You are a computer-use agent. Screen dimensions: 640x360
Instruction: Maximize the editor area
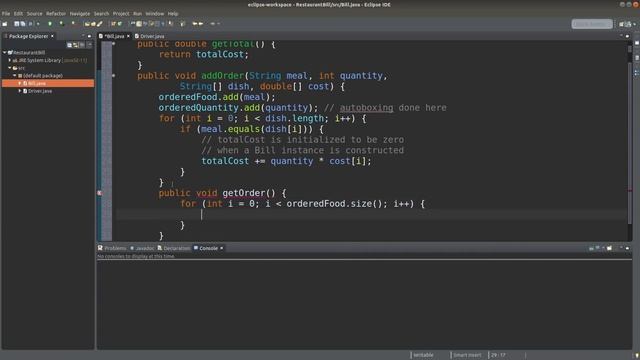point(627,36)
